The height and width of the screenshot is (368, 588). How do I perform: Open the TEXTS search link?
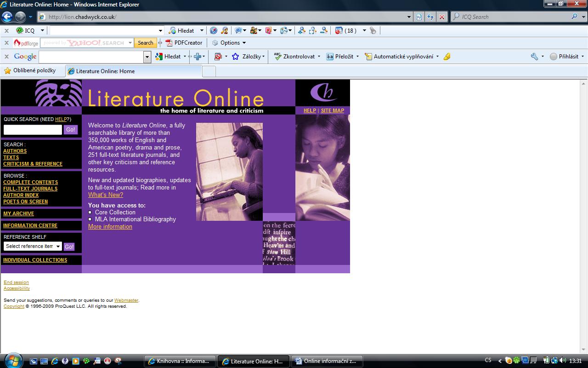click(11, 157)
